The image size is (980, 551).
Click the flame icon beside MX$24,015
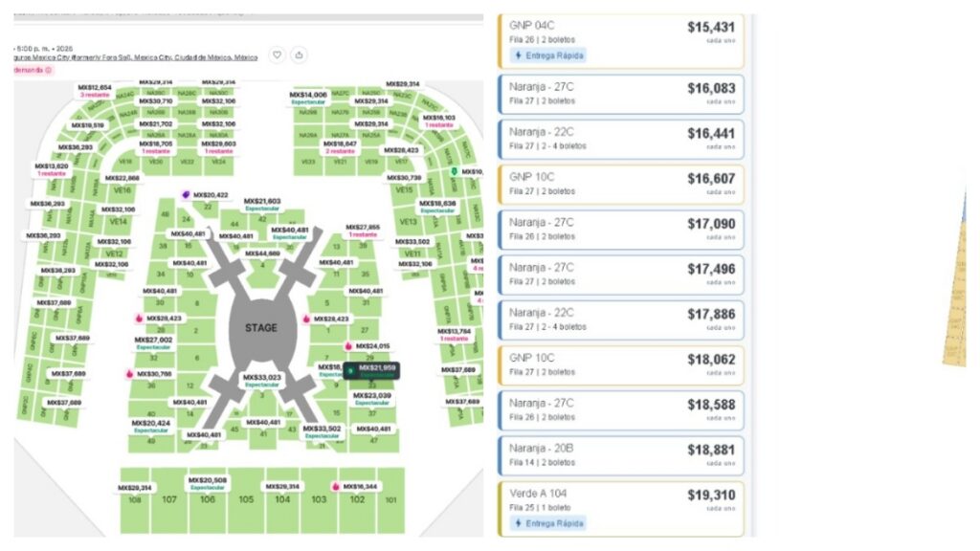[x=348, y=345]
